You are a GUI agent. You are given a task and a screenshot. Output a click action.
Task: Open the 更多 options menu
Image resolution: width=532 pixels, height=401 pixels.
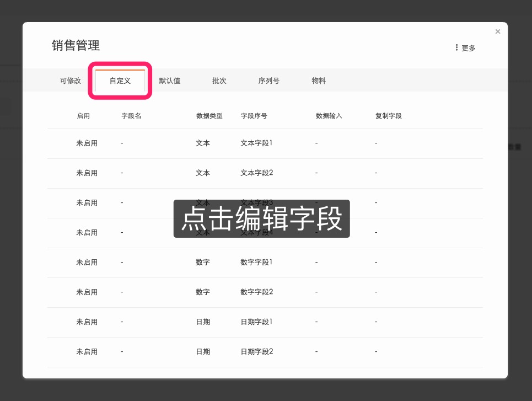[465, 48]
